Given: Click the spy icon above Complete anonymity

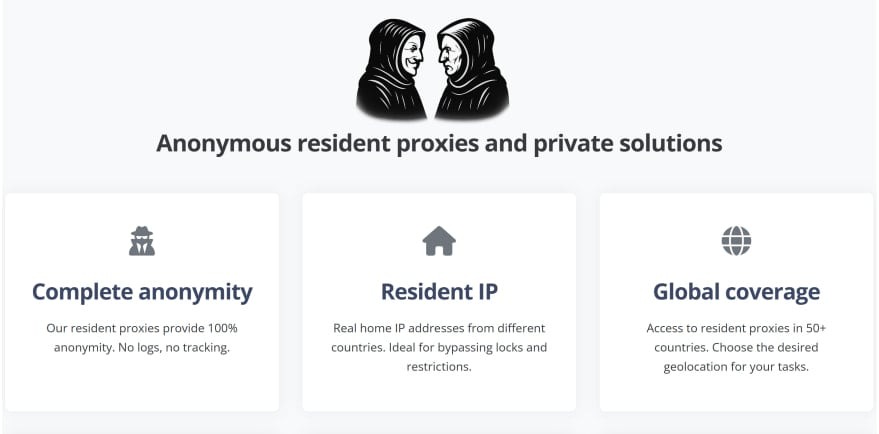Looking at the screenshot, I should pos(142,241).
